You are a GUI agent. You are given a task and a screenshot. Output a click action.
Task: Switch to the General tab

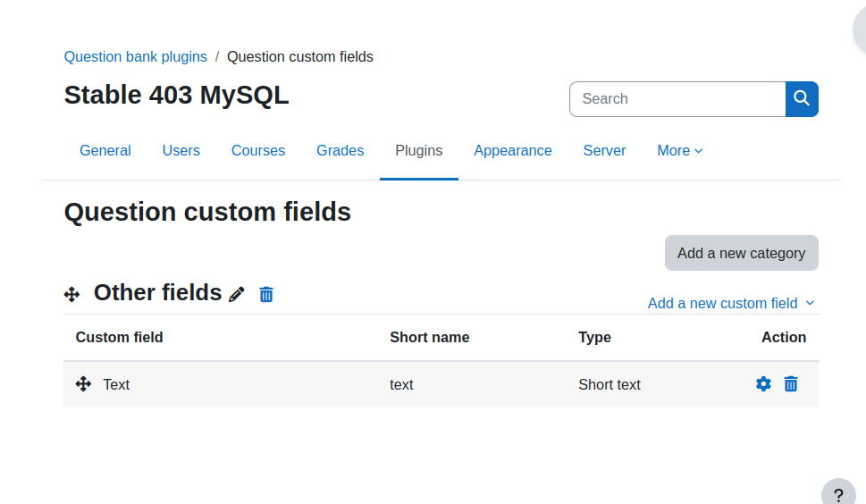105,151
